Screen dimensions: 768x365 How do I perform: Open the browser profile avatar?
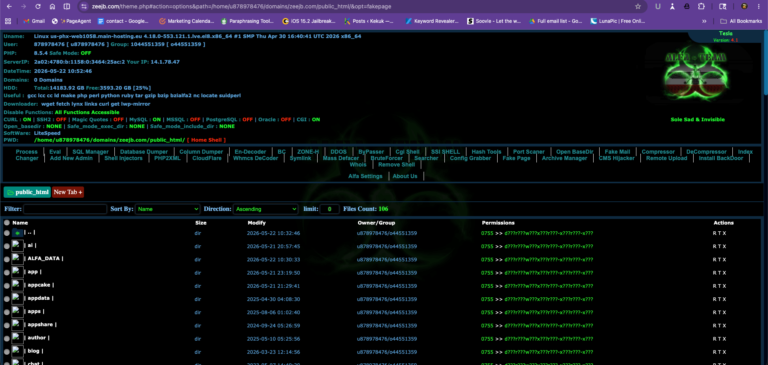744,6
